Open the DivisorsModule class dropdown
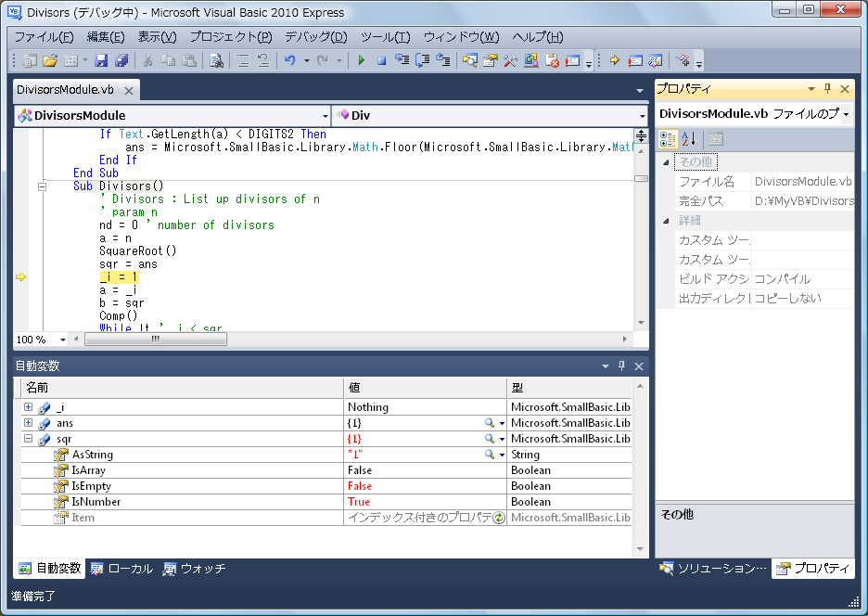The width and height of the screenshot is (868, 616). 325,116
